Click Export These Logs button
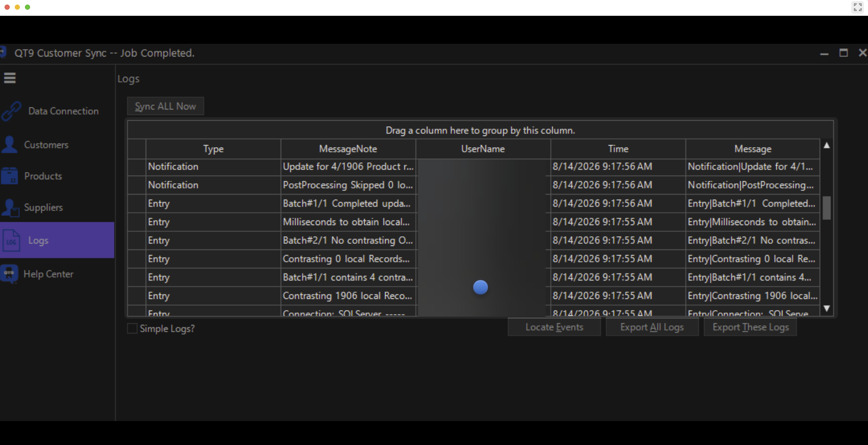868x445 pixels. click(x=750, y=327)
